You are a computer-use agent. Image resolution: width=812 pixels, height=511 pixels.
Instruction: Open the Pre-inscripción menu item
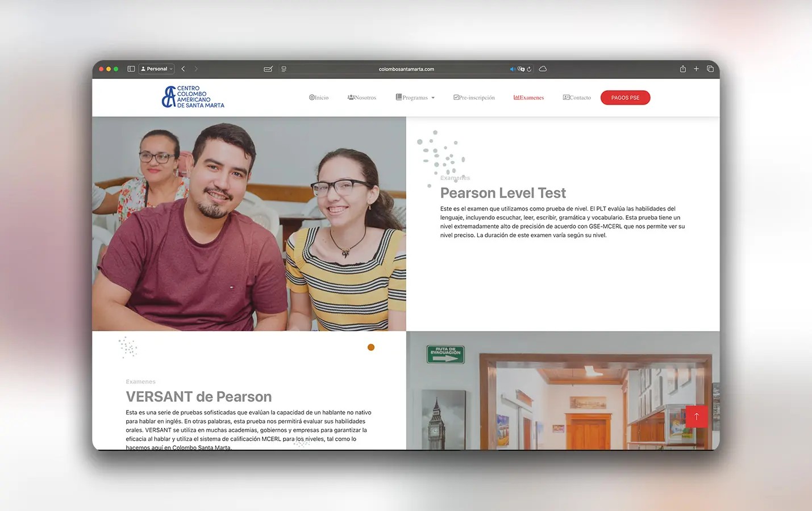coord(474,98)
